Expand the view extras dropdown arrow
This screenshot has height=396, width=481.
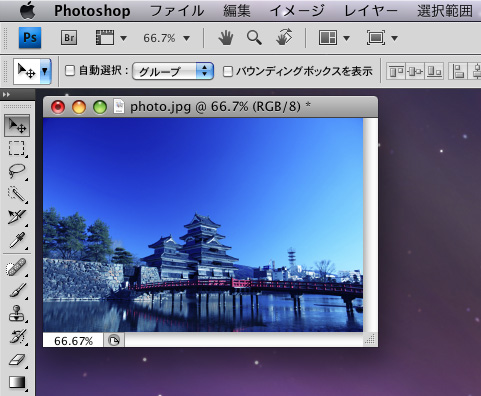point(123,38)
